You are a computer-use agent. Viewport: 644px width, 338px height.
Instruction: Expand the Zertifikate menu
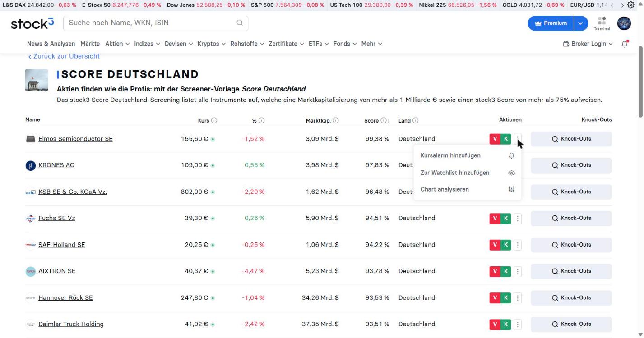[286, 44]
